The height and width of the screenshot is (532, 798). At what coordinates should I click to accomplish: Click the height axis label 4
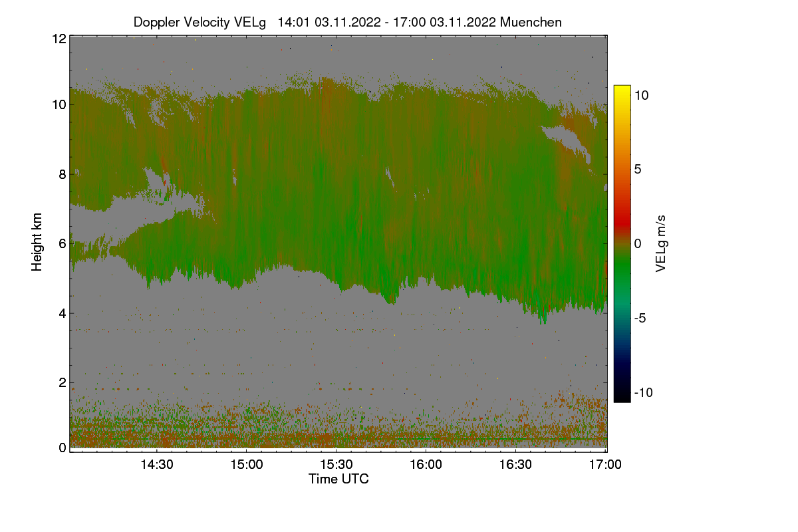(63, 313)
